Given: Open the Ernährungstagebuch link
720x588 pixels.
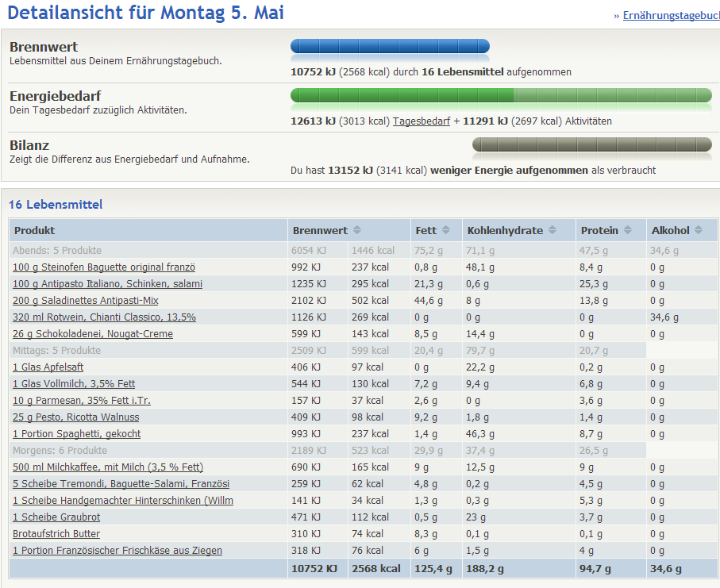Looking at the screenshot, I should pos(671,16).
